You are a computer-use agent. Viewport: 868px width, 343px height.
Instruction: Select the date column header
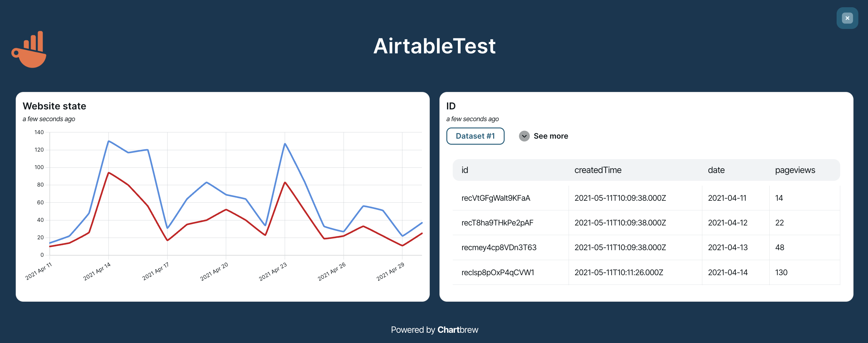716,170
